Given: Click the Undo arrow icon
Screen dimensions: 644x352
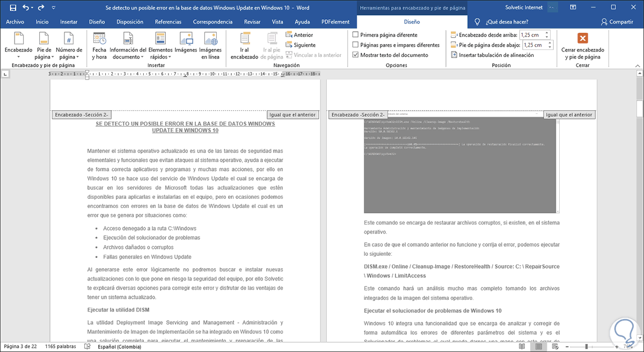Looking at the screenshot, I should [x=26, y=8].
